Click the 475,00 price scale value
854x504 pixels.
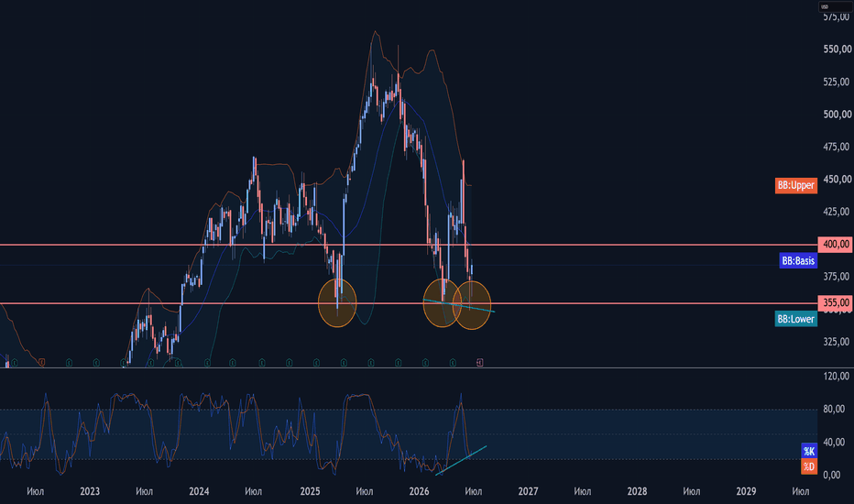(838, 147)
